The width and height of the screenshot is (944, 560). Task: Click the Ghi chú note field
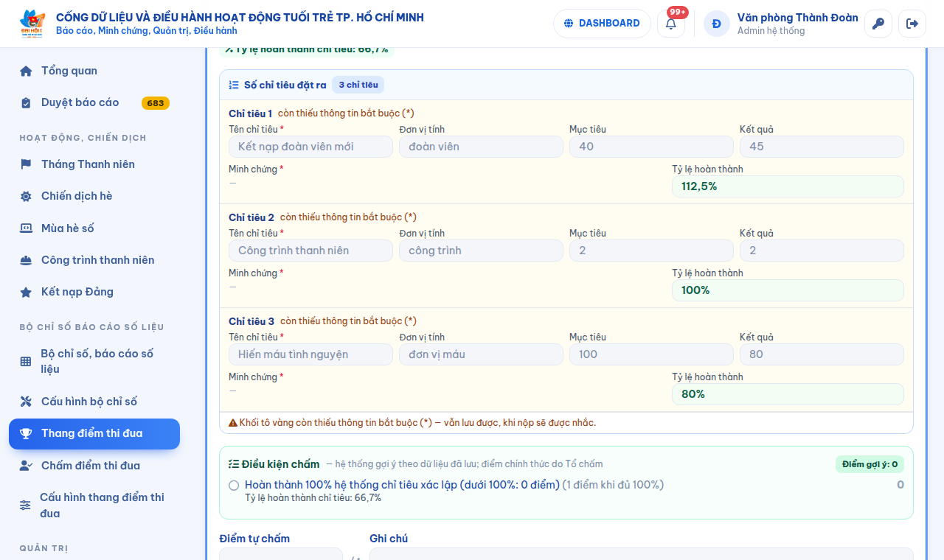pyautogui.click(x=641, y=554)
